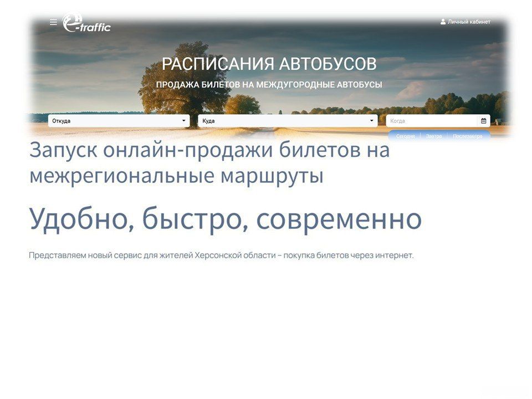Select the Послезавтра quick date option
Screen dimensions: 532x399
pos(468,135)
